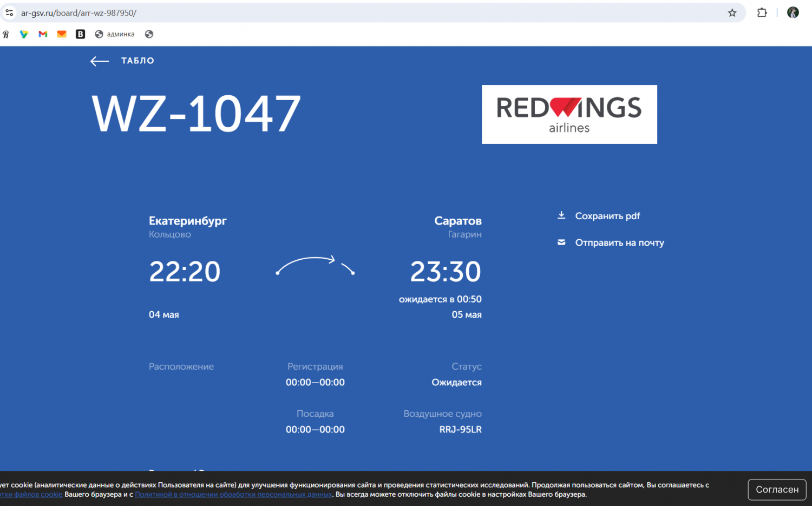
Task: Send flight info via Отправить на почту
Action: (619, 242)
